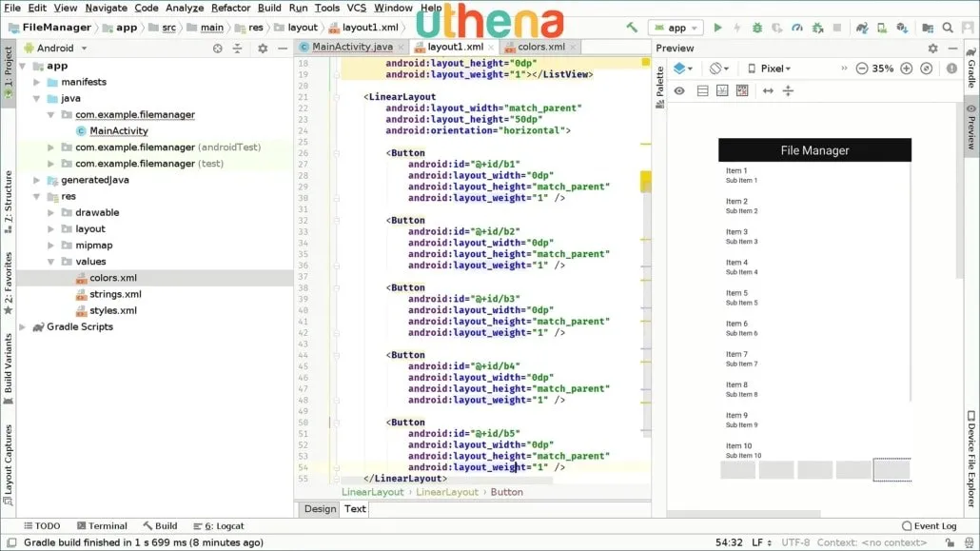Toggle the Project tool window tab

9,72
